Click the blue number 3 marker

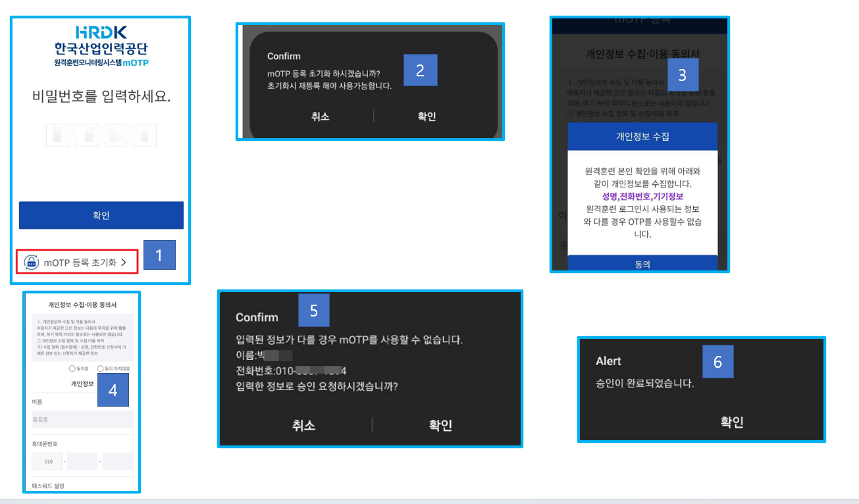click(x=682, y=75)
